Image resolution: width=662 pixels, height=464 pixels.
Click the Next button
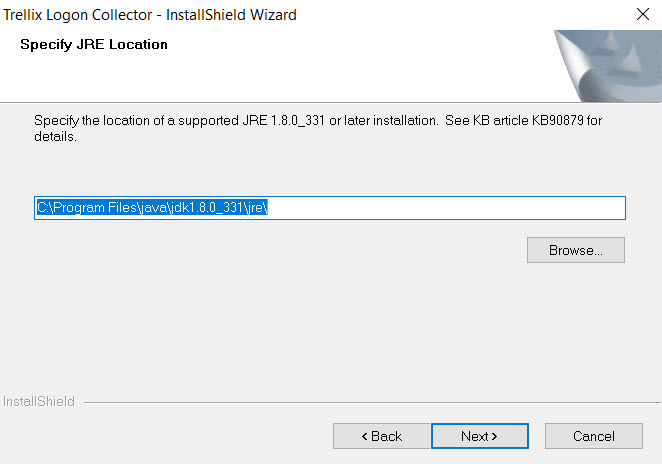pyautogui.click(x=480, y=436)
